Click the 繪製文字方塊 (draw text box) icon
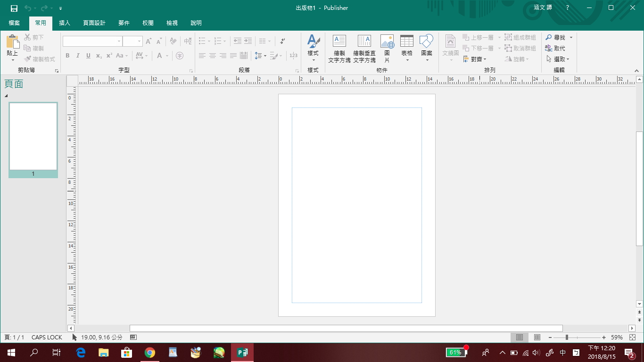This screenshot has width=644, height=362. pos(339,41)
